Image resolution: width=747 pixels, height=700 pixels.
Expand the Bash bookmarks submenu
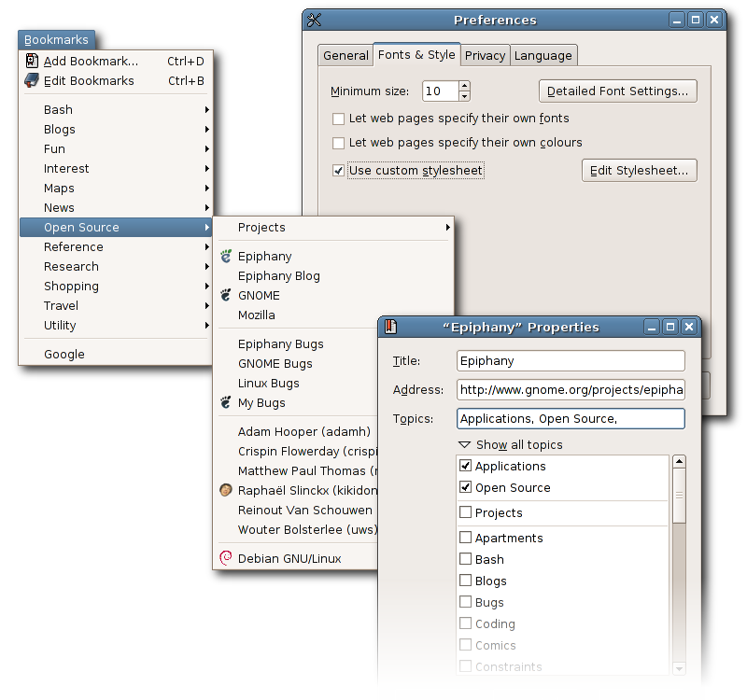point(116,109)
